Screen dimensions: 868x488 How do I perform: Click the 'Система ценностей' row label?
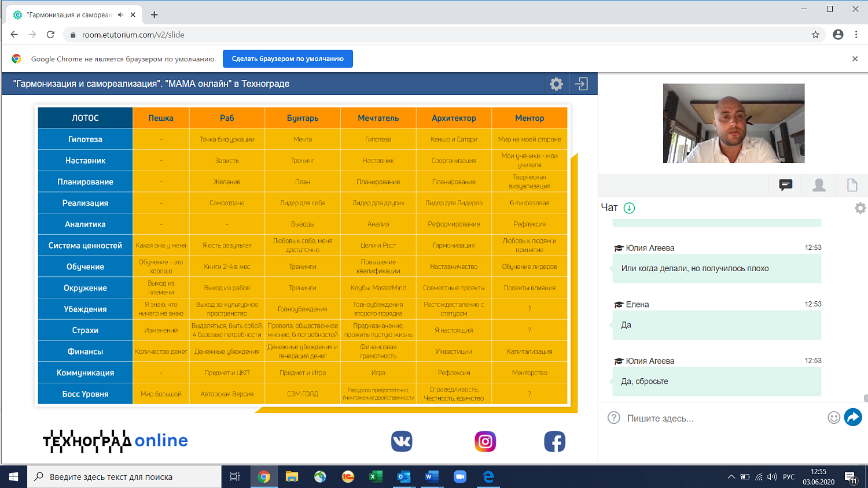pyautogui.click(x=86, y=245)
